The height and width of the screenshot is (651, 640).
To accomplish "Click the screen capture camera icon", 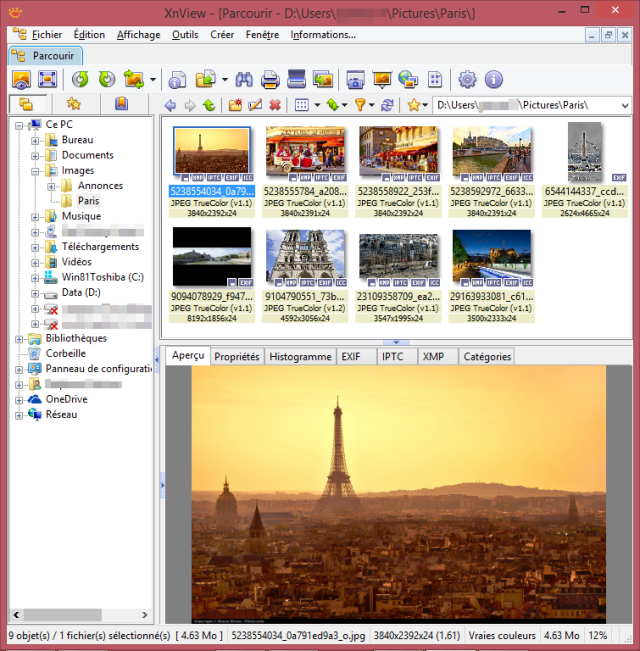I will coord(355,79).
